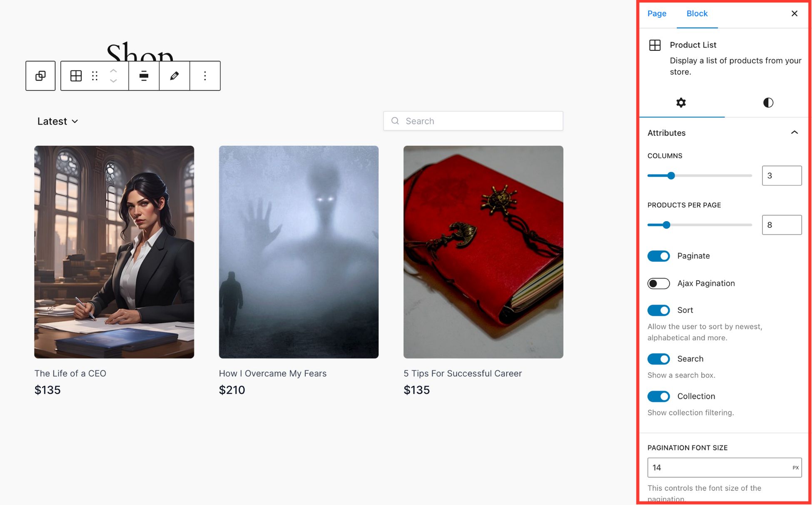This screenshot has height=505, width=812.
Task: Select the Settings gear icon in Block panel
Action: coord(681,102)
